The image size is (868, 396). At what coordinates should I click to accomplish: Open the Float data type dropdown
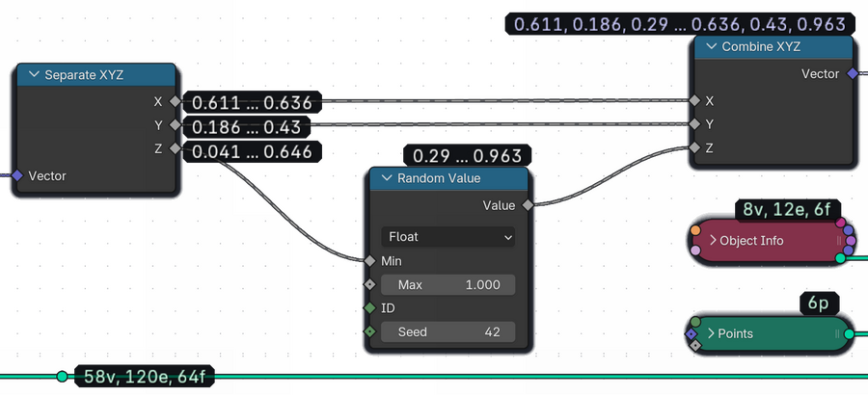tap(448, 236)
